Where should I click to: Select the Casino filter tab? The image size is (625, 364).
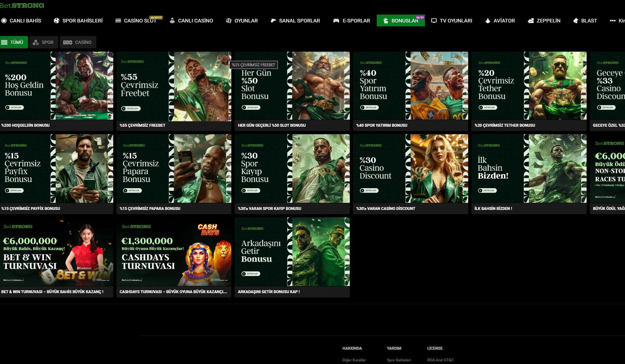[78, 42]
